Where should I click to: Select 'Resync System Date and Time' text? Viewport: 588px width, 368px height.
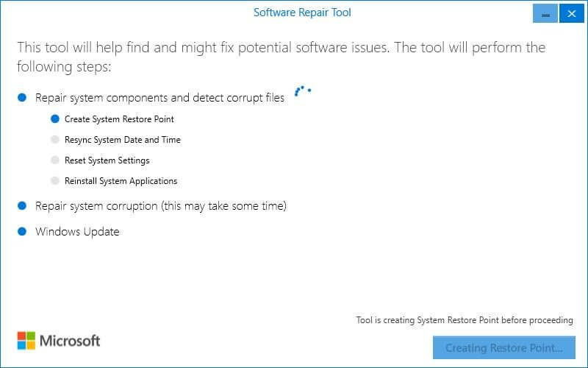123,140
